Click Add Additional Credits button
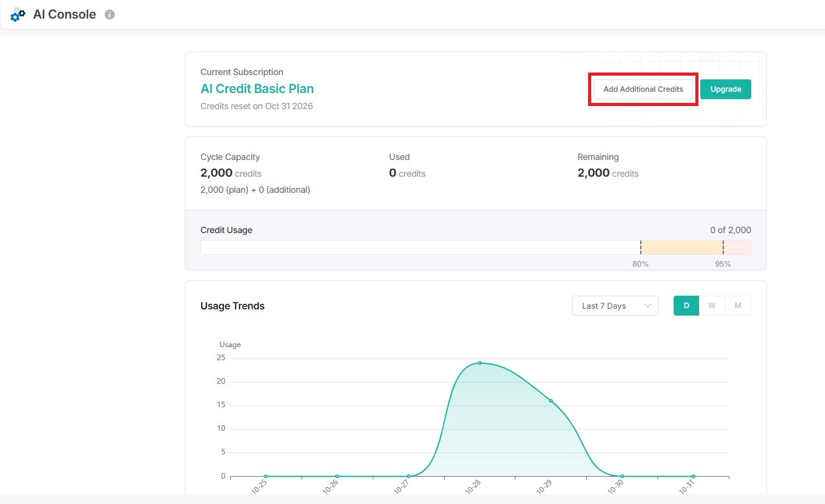The width and height of the screenshot is (825, 504). [643, 89]
